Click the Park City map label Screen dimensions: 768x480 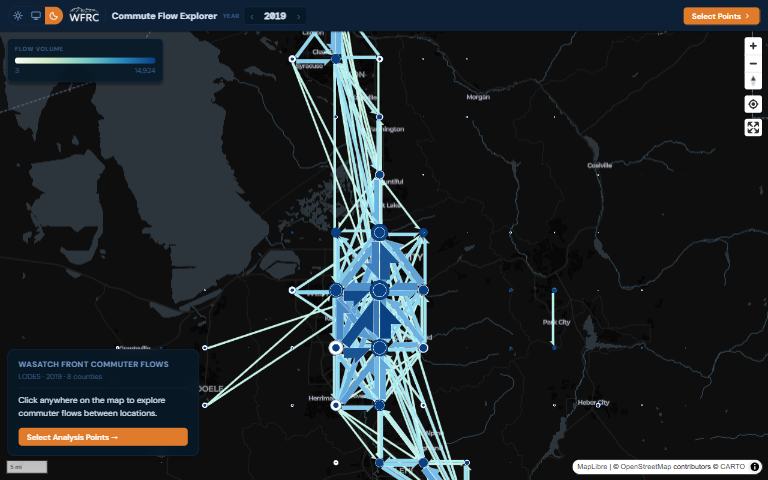click(x=557, y=322)
